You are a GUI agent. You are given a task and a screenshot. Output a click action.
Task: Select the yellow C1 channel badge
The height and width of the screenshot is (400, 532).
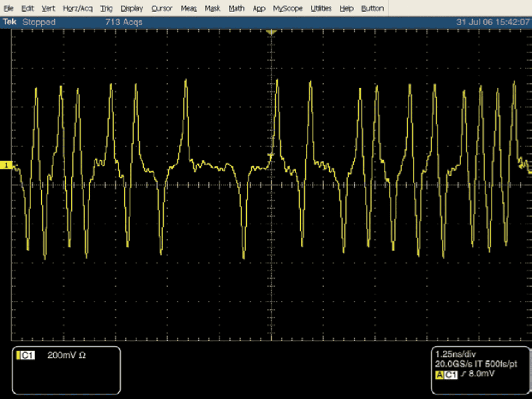26,355
